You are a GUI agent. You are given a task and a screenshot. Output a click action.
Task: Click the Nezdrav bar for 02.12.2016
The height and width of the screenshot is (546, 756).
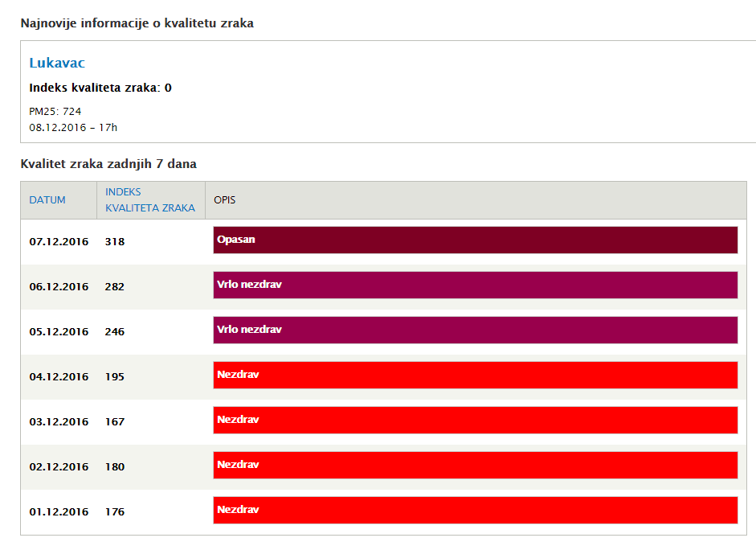[475, 466]
